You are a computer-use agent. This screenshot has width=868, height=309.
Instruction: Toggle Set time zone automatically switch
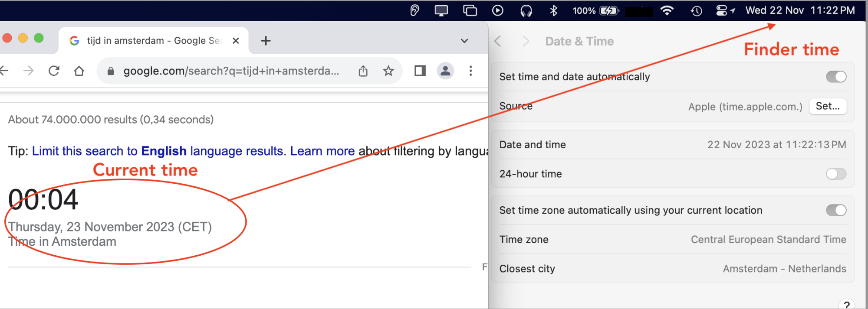click(x=836, y=210)
